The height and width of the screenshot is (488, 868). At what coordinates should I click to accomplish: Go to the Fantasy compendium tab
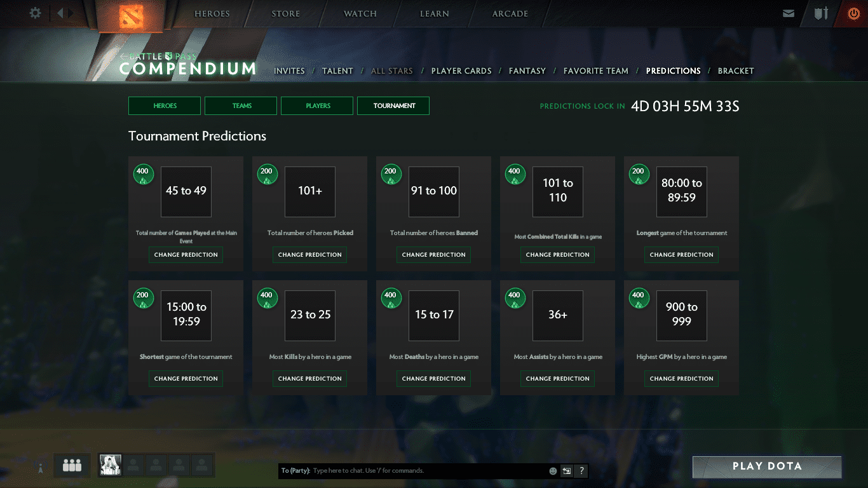[527, 71]
